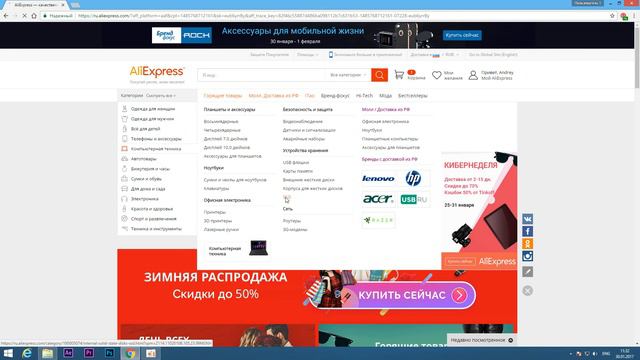Open 'Видеонаблюдение' link
This screenshot has width=640, height=360.
(x=302, y=122)
